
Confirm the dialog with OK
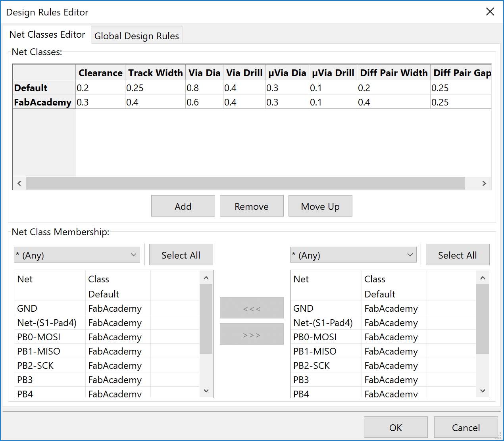[396, 427]
